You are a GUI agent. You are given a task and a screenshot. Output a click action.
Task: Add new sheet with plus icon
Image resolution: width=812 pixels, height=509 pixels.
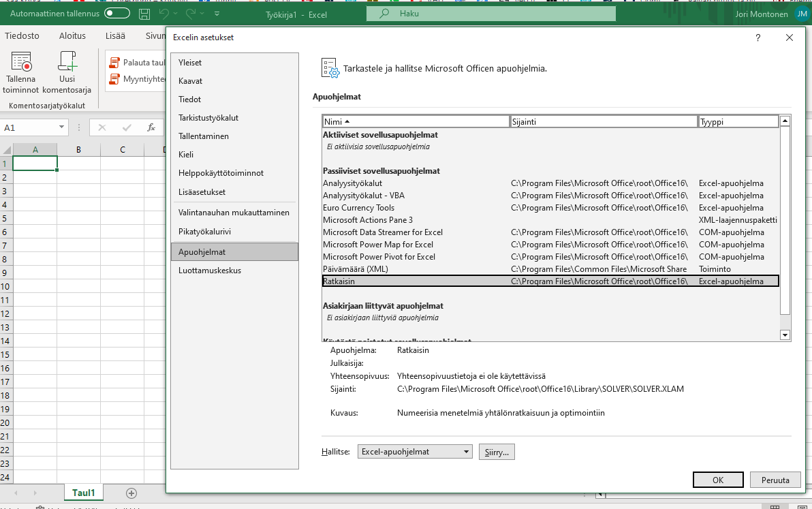(131, 493)
